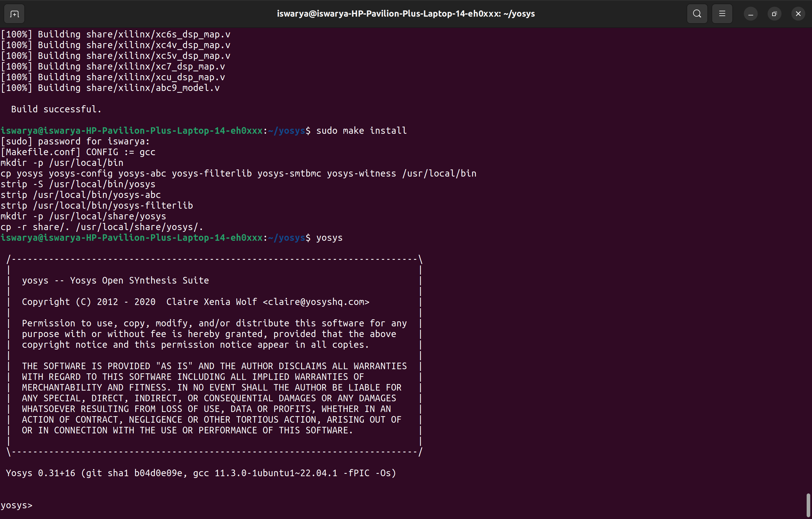Click 'Yosys Open SYnthesis Suite' banner title
This screenshot has width=812, height=519.
point(139,281)
